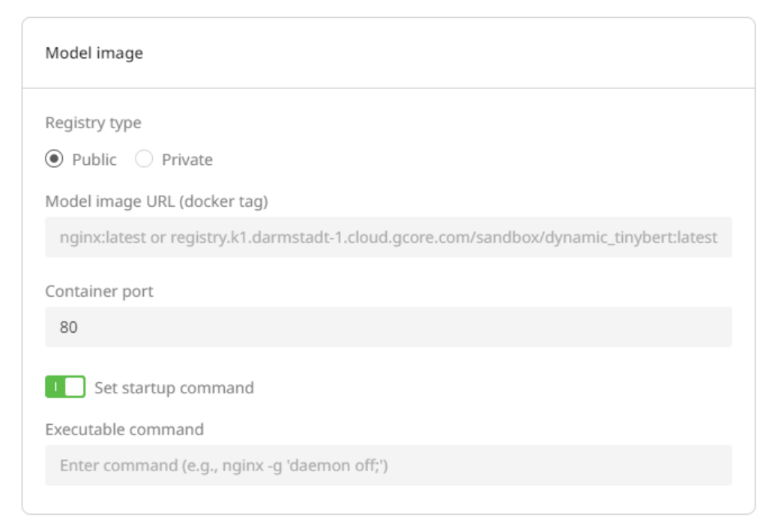Click the Container port label
Viewport: 772px width, 532px height.
tap(100, 291)
